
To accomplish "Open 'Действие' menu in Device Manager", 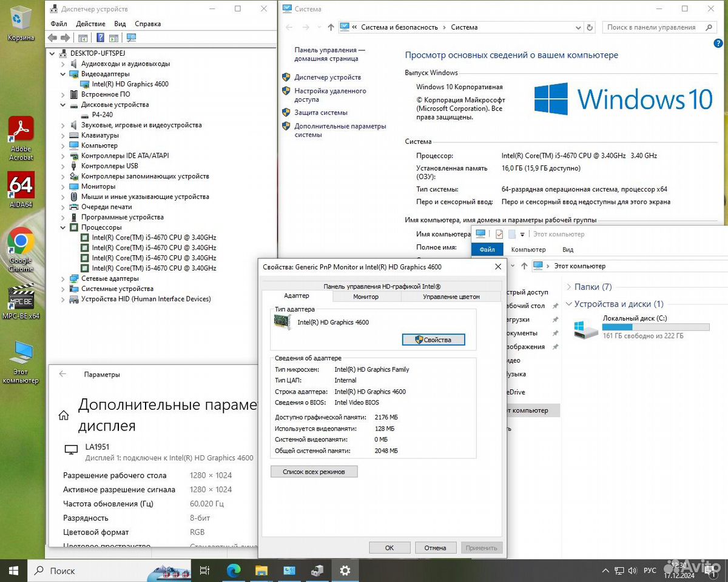I will tap(91, 24).
